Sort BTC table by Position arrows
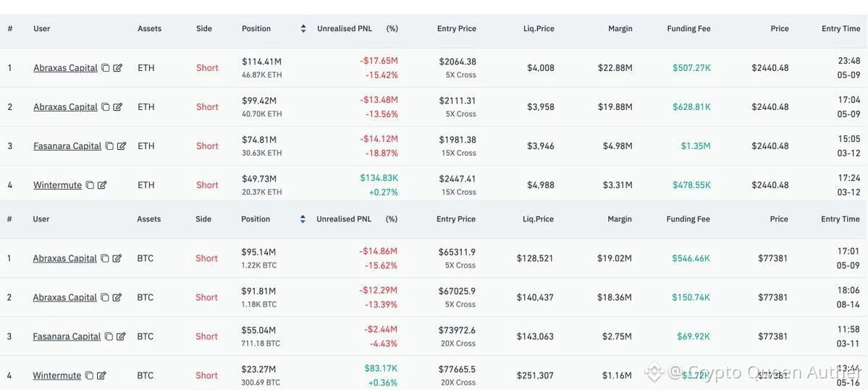The image size is (868, 390). (x=303, y=219)
